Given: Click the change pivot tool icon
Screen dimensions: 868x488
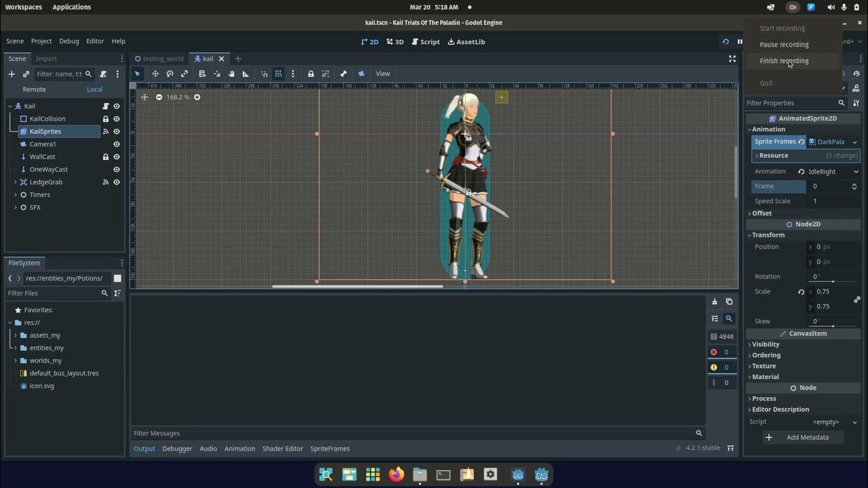Looking at the screenshot, I should coord(217,74).
